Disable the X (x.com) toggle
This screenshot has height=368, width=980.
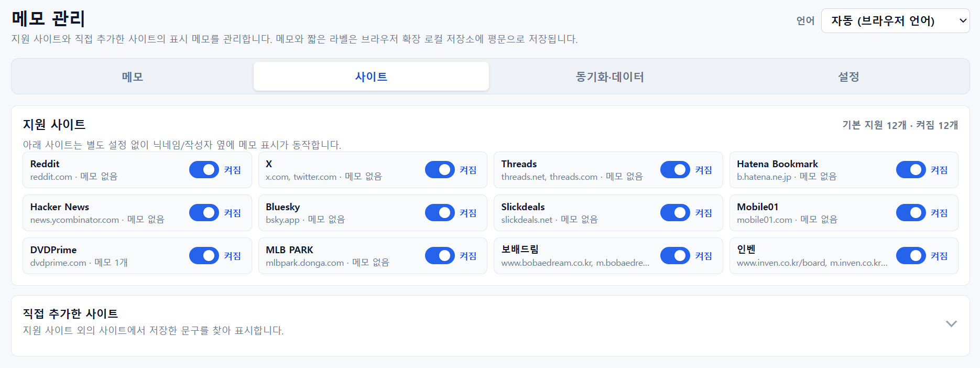click(x=440, y=170)
